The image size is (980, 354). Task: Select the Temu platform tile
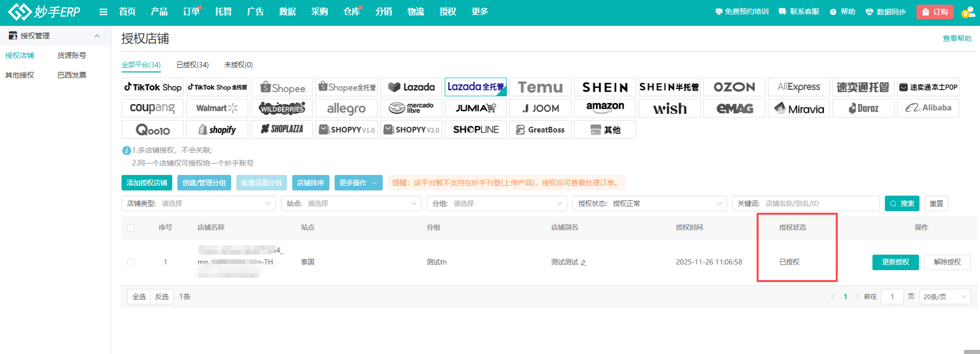[540, 87]
